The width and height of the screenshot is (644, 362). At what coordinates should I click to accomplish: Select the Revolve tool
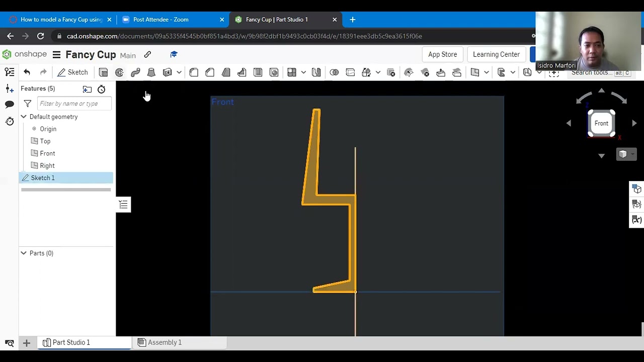pyautogui.click(x=119, y=72)
